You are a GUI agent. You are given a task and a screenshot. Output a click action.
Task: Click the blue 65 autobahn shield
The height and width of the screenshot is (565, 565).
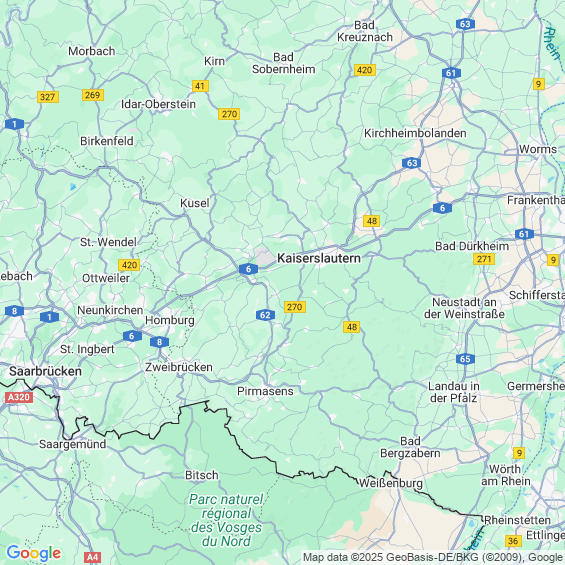point(465,359)
